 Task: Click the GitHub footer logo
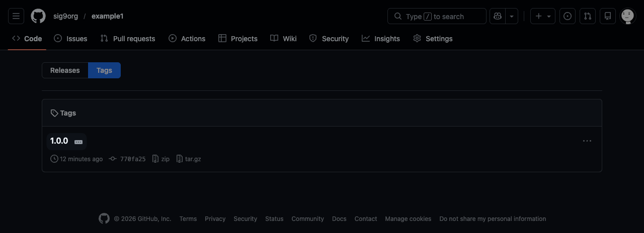(104, 218)
